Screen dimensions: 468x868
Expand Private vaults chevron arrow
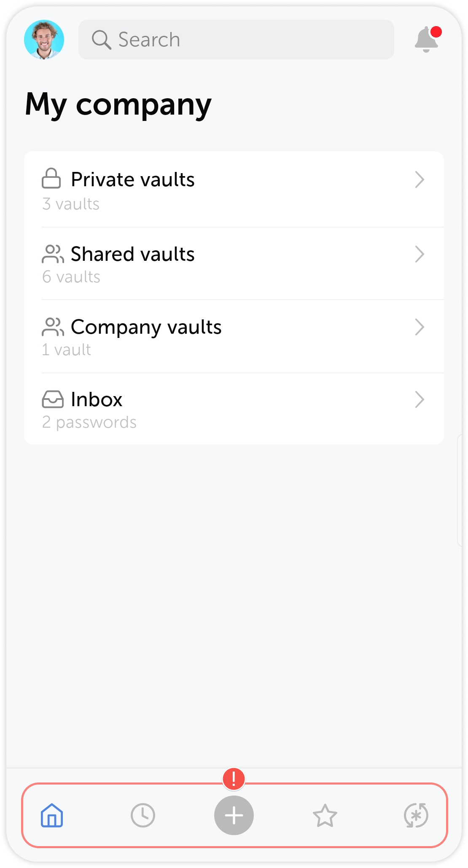420,179
